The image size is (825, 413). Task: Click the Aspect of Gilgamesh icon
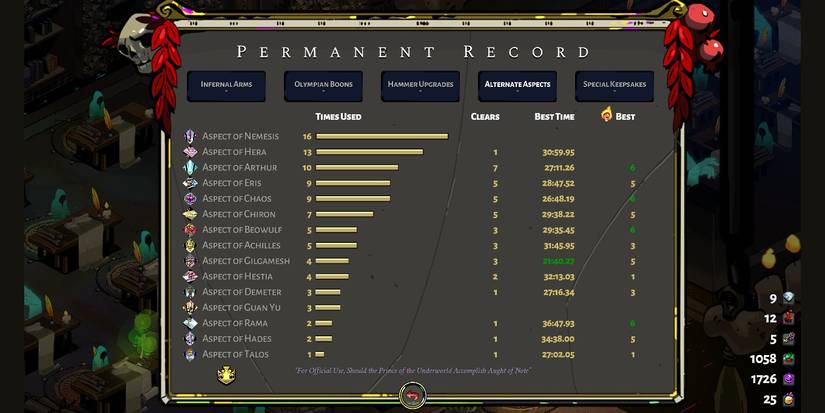[190, 261]
